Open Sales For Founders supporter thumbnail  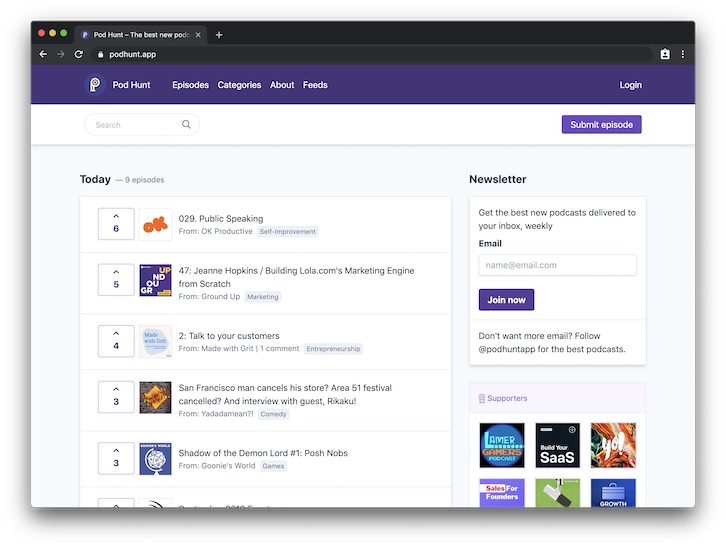click(x=502, y=492)
